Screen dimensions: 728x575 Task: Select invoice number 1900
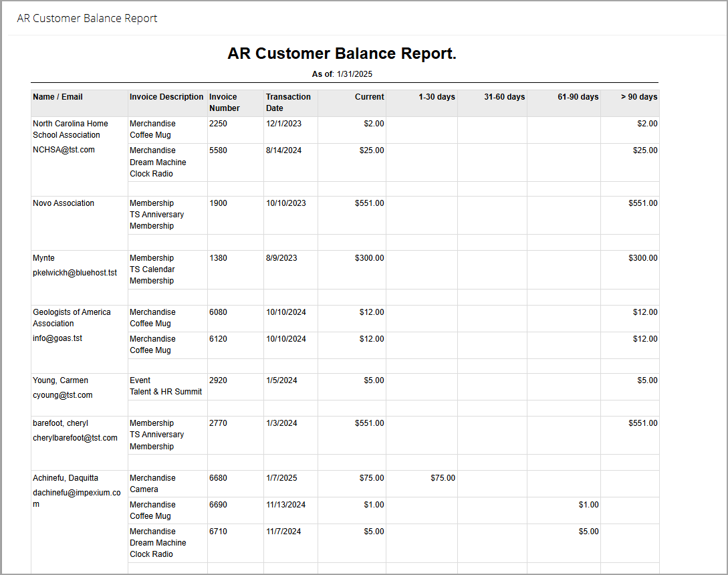[x=218, y=203]
